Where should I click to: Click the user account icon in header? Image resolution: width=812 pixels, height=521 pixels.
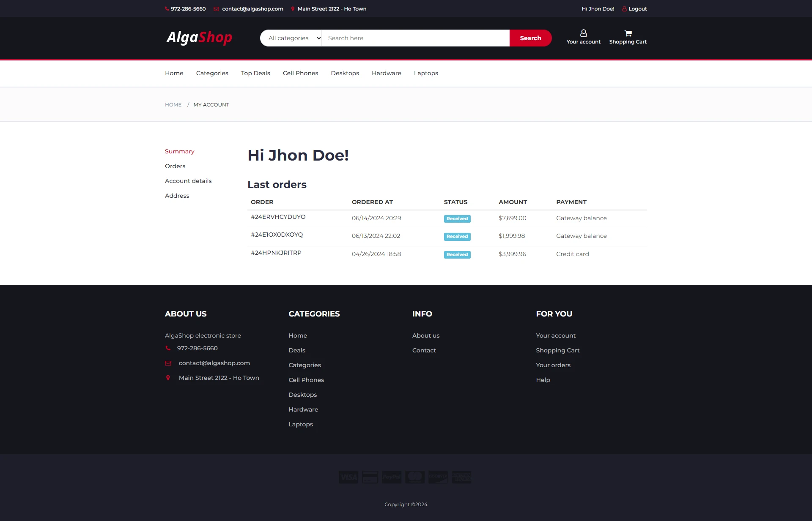[x=583, y=33]
